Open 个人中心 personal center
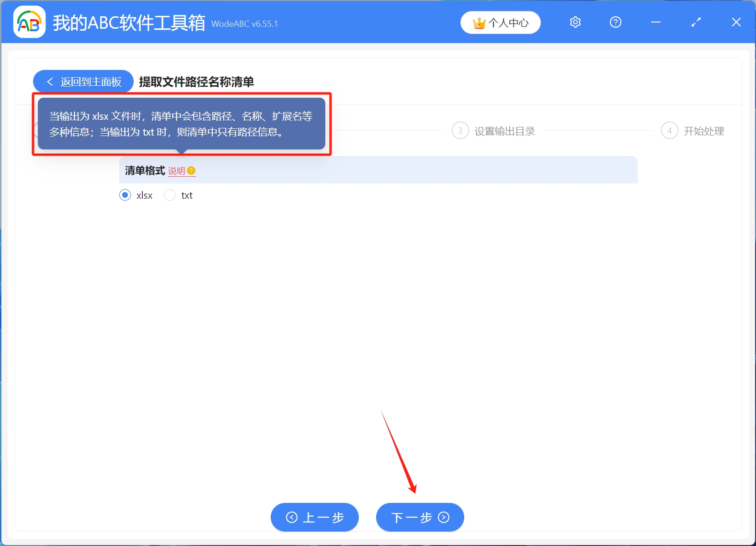Viewport: 756px width, 546px height. pyautogui.click(x=501, y=23)
